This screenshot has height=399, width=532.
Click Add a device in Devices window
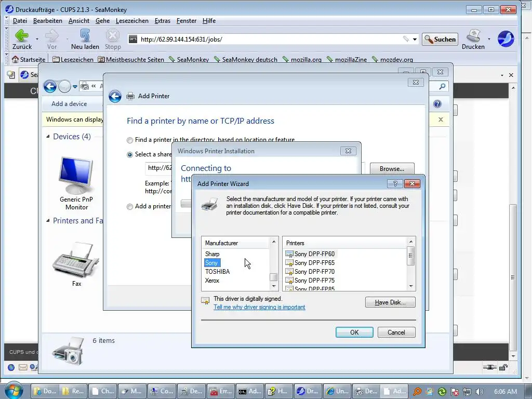coord(69,104)
